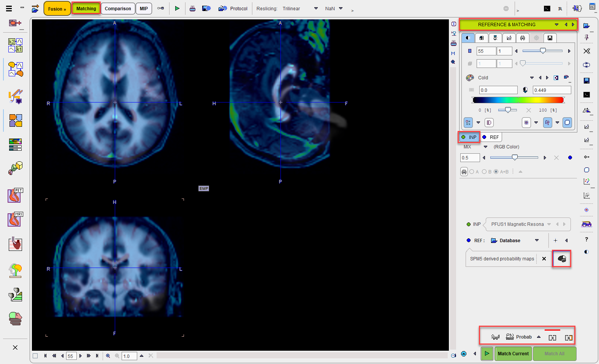599x364 pixels.
Task: Click the save disk icon in right toolbar
Action: click(x=586, y=80)
